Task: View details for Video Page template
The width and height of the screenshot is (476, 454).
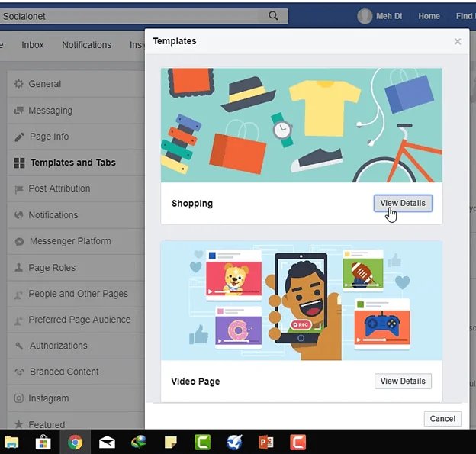Action: click(403, 381)
